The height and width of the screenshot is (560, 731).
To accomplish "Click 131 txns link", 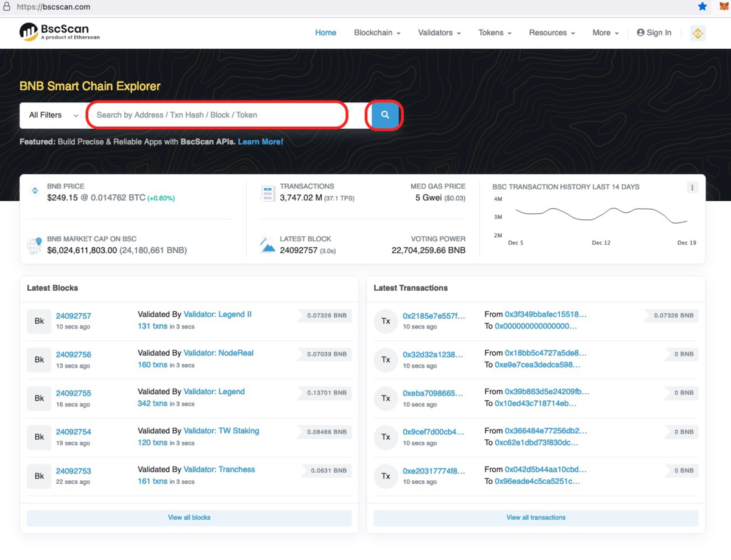I will 152,327.
